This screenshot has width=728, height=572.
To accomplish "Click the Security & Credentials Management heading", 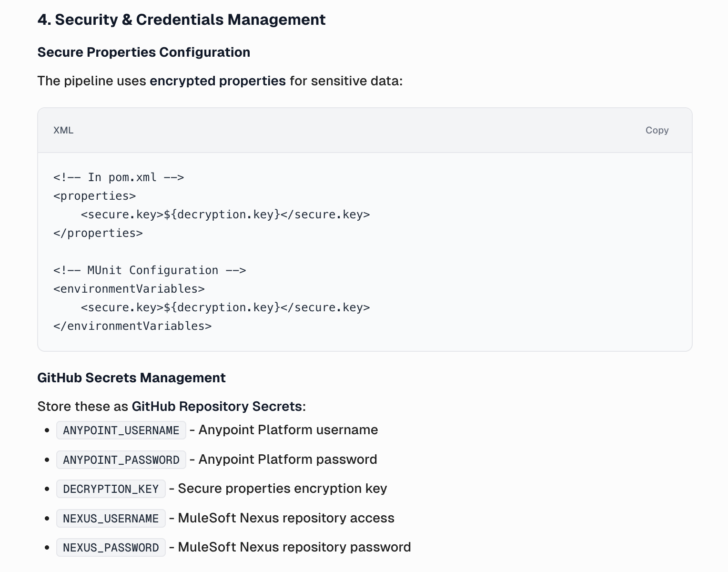I will [182, 20].
